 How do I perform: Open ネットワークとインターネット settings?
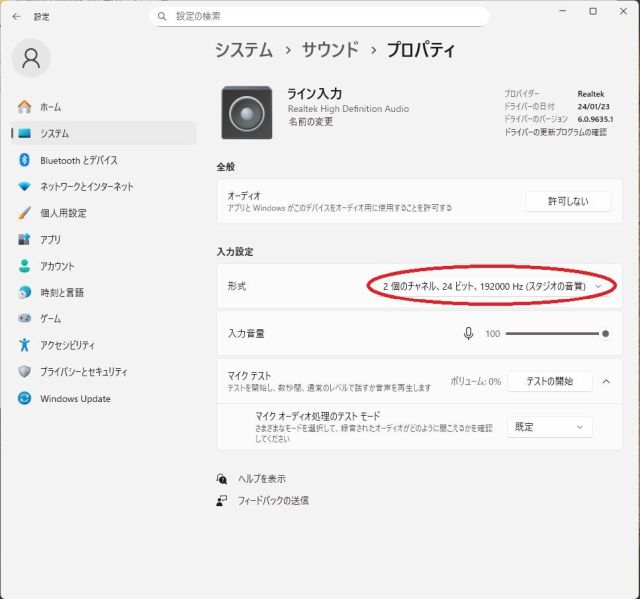click(87, 186)
